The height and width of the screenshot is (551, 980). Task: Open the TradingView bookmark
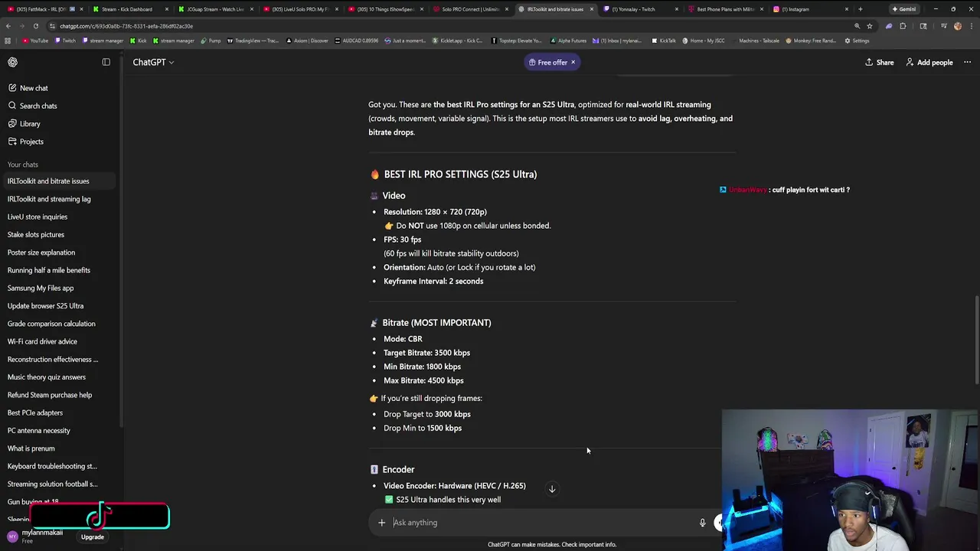click(253, 41)
